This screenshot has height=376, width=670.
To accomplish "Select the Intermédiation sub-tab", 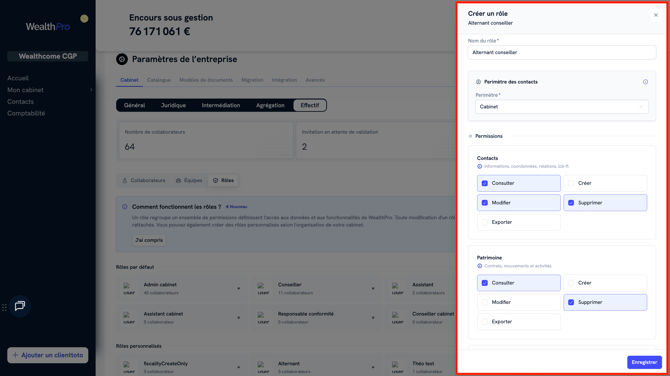I will (x=220, y=106).
